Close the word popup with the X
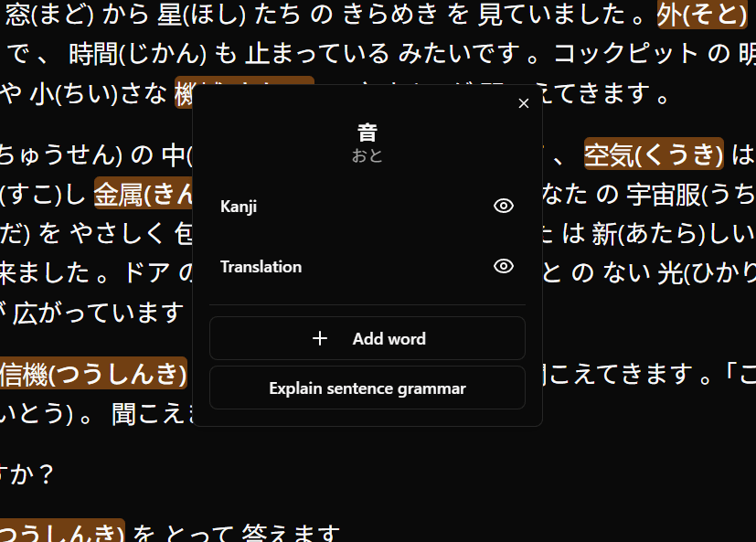Viewport: 756px width, 542px height. (524, 104)
